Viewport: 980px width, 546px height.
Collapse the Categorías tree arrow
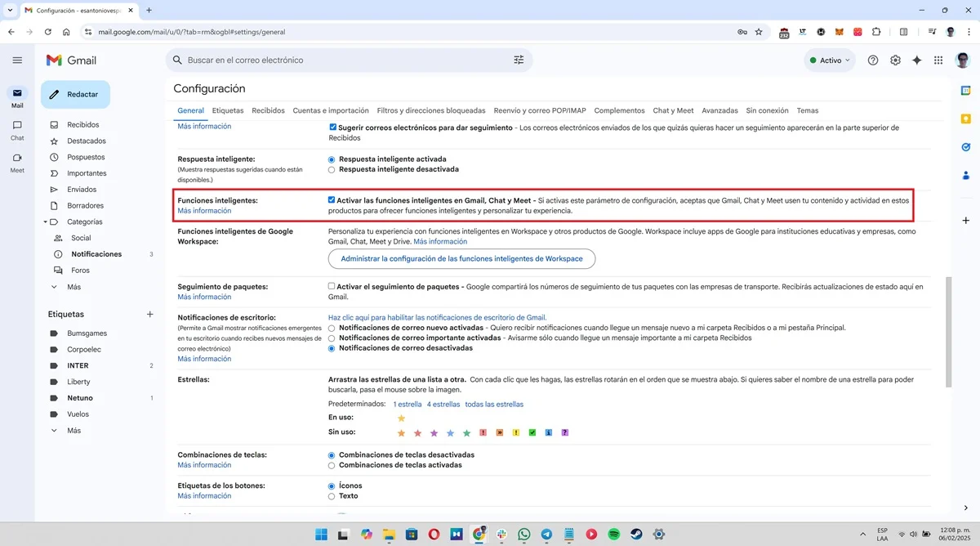[46, 222]
